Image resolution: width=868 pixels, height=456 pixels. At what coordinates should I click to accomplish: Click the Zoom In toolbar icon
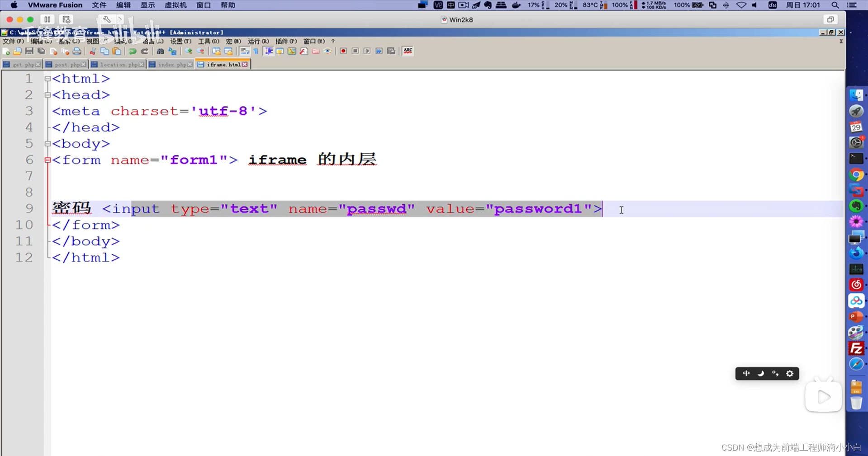tap(188, 51)
